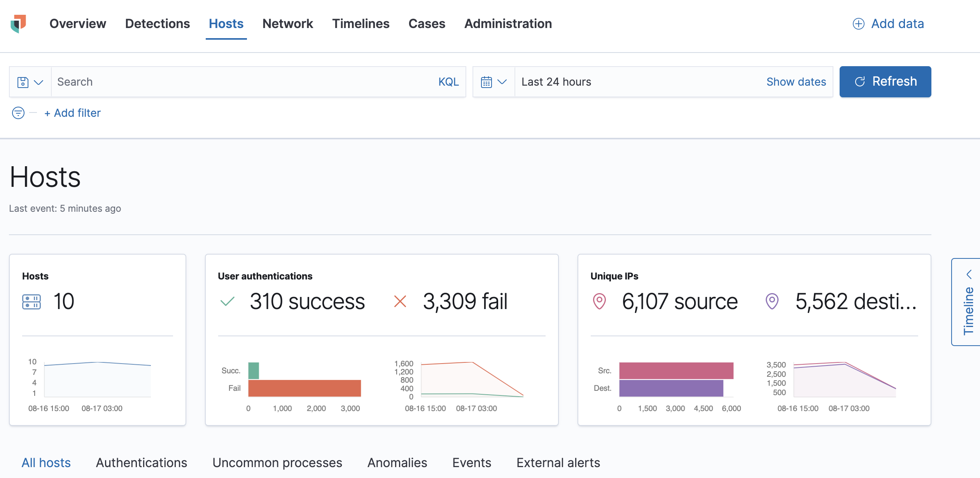Select the Uncommon processes tab
980x478 pixels.
pyautogui.click(x=277, y=462)
